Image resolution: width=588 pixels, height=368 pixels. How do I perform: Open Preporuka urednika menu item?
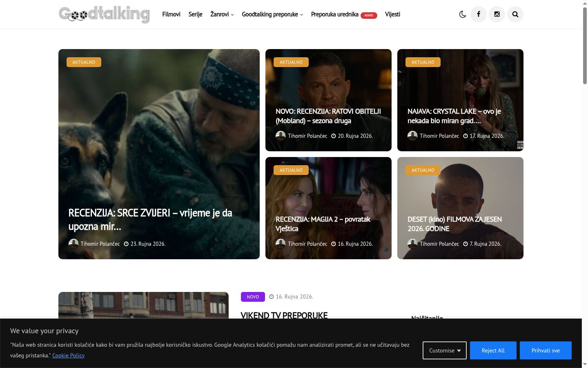(x=344, y=14)
